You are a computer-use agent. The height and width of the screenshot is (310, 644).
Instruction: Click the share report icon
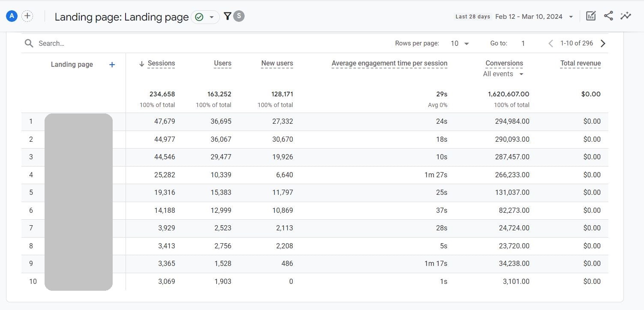pos(608,16)
